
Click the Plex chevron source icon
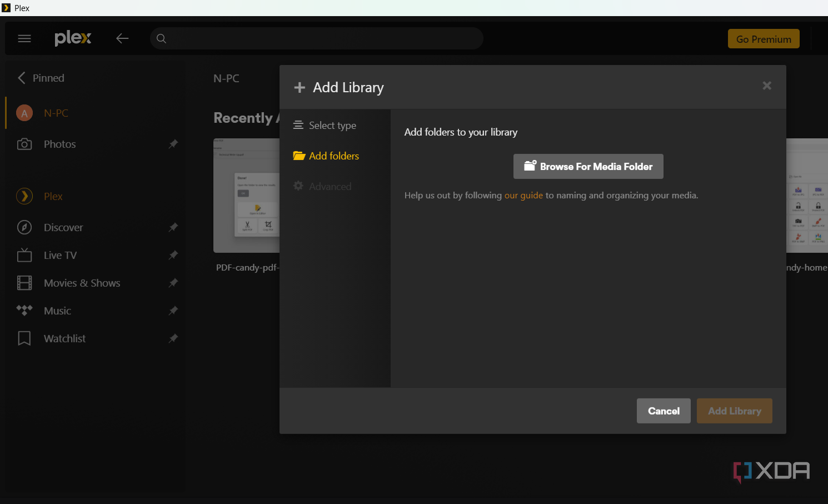[x=24, y=196]
